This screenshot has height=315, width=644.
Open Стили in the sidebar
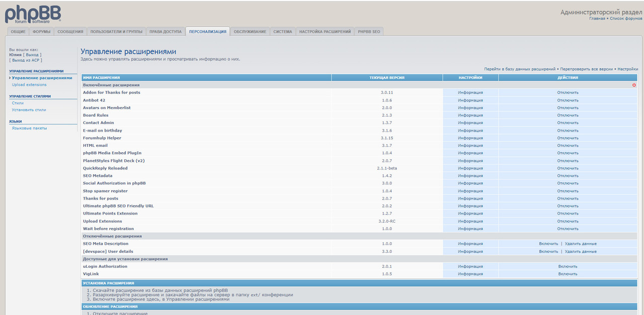point(18,103)
